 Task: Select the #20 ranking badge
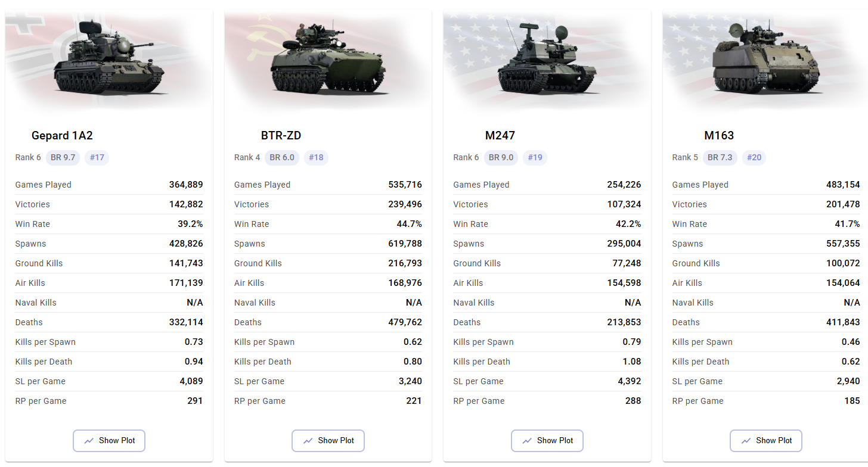coord(754,157)
